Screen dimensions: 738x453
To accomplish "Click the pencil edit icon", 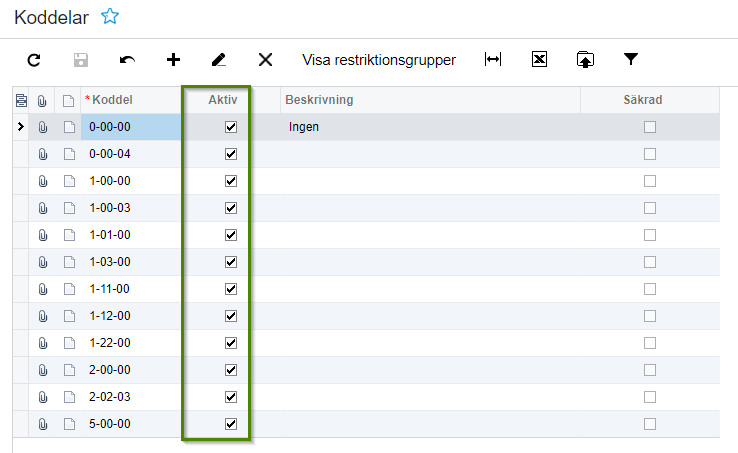I will pyautogui.click(x=219, y=60).
